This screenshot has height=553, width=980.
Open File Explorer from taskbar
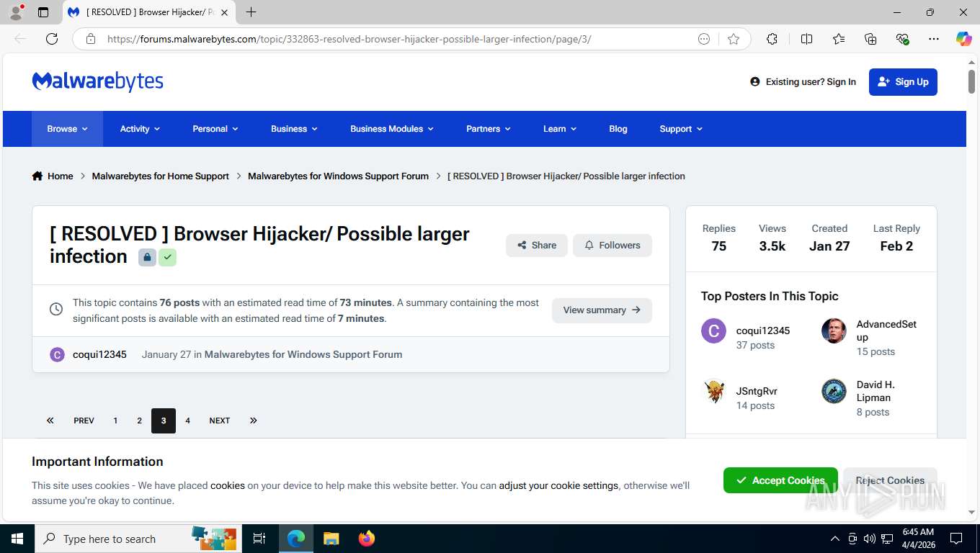point(331,539)
